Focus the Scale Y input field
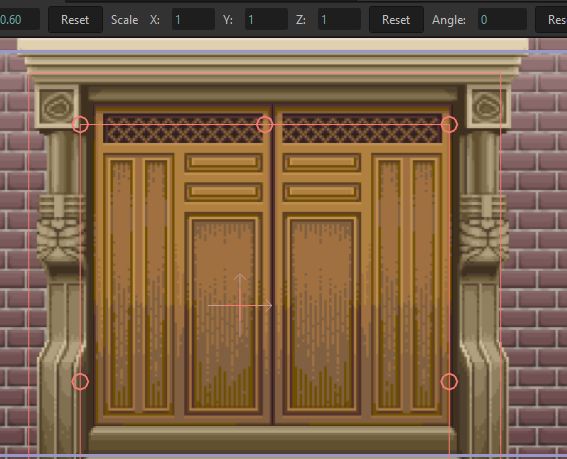 (x=266, y=20)
